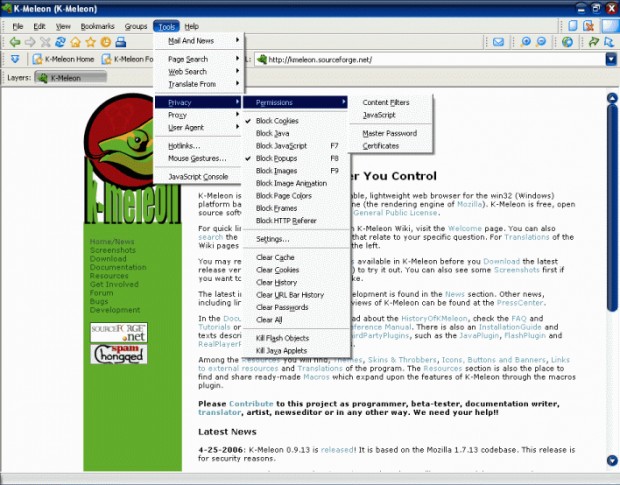This screenshot has height=485, width=620.
Task: Open the bookmarks star icon
Action: tap(91, 42)
